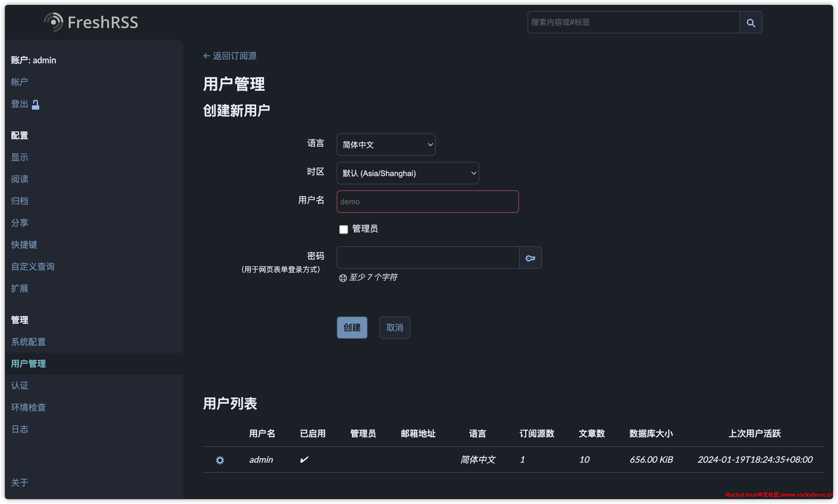Click the FreshRSS logo icon
The width and height of the screenshot is (838, 504).
[54, 22]
